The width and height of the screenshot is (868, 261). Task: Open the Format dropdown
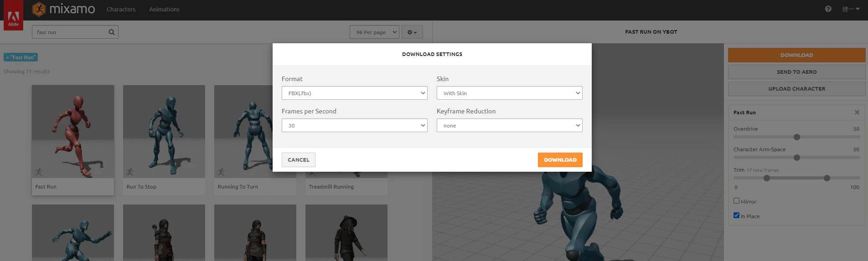[x=355, y=93]
